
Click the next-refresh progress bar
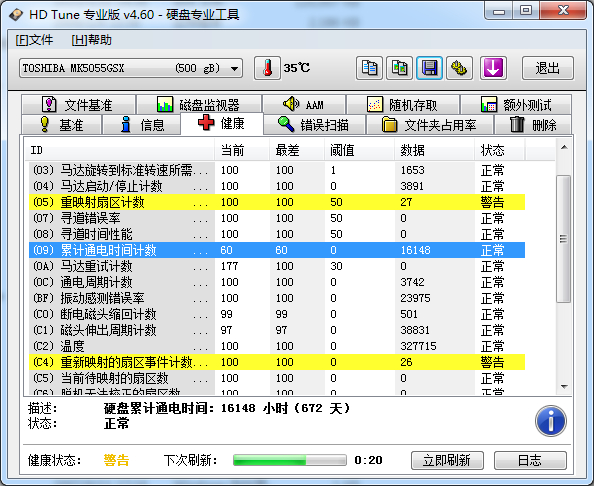[x=290, y=460]
